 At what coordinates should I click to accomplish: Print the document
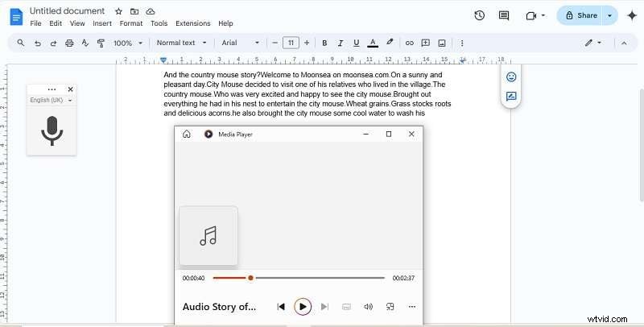point(69,43)
